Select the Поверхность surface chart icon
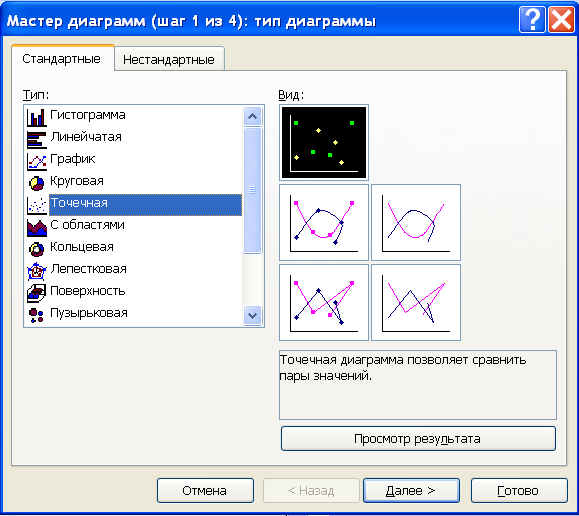This screenshot has height=516, width=579. [37, 293]
